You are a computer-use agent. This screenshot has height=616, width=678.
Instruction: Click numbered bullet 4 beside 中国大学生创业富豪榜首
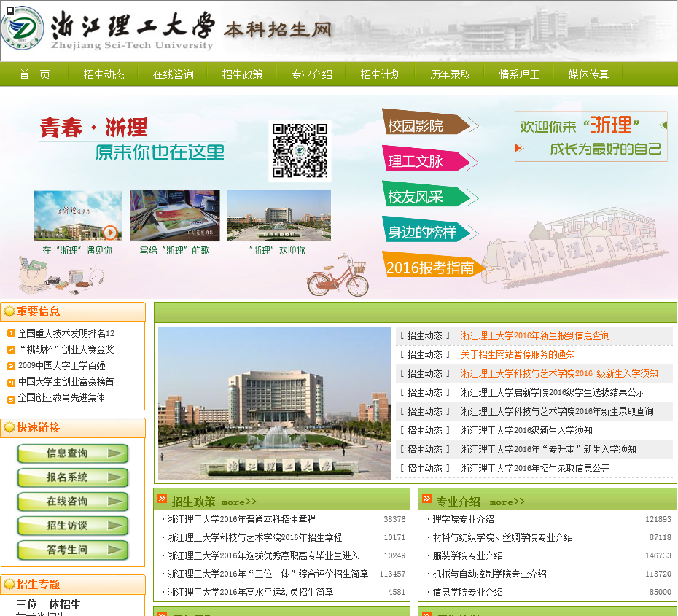(11, 382)
